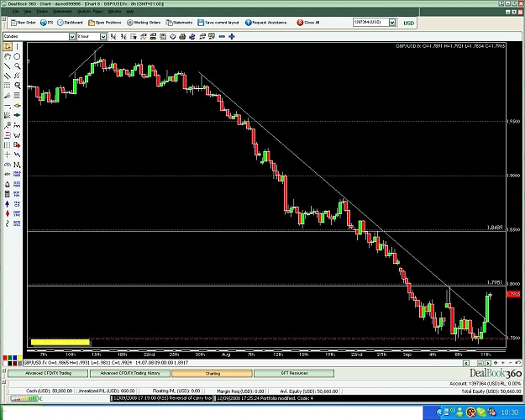Select the green right arrow tool

pos(17,115)
